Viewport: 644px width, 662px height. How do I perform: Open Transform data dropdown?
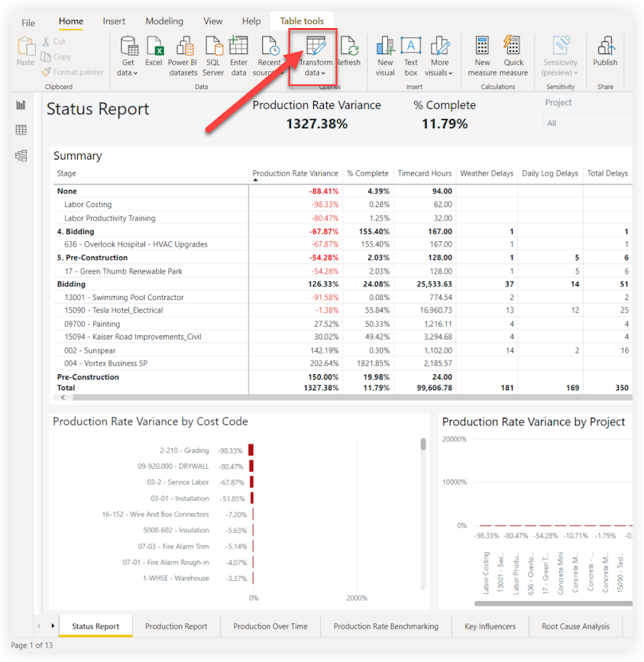pyautogui.click(x=316, y=56)
